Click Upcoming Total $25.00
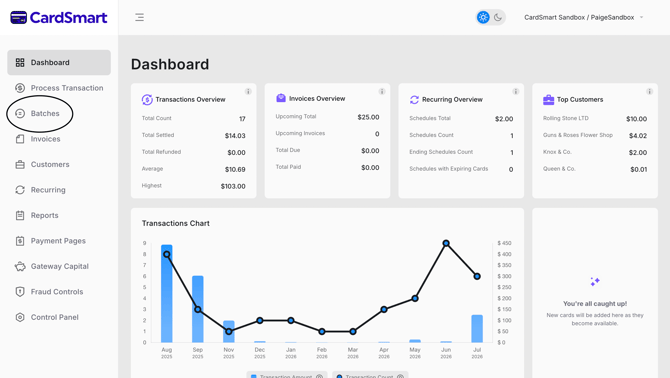This screenshot has width=670, height=378. [368, 117]
